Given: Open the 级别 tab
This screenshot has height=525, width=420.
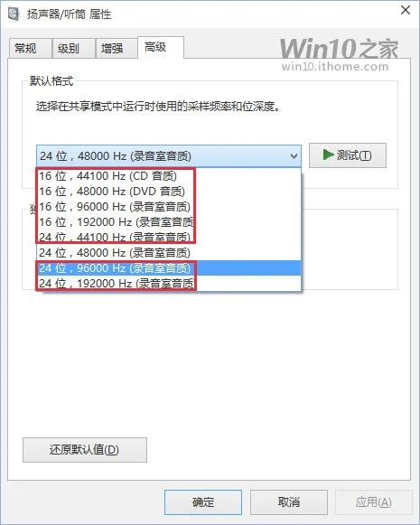Looking at the screenshot, I should 74,49.
